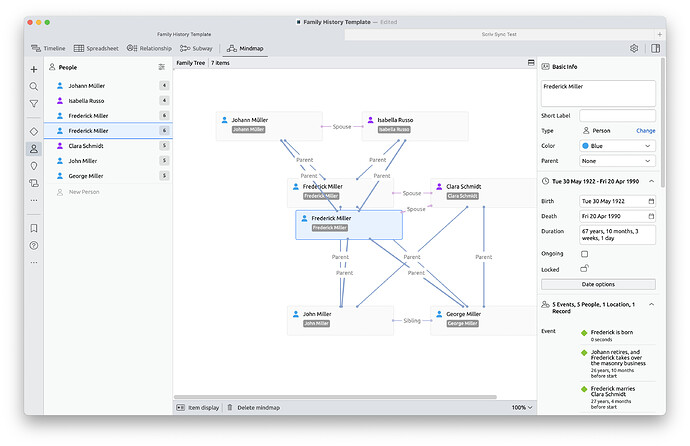Open the Parent dropdown set to None
The image size is (690, 446).
coord(617,160)
